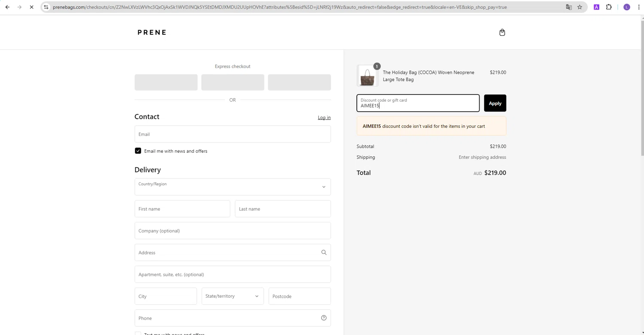Click the Log in link
This screenshot has width=644, height=335.
[x=324, y=118]
